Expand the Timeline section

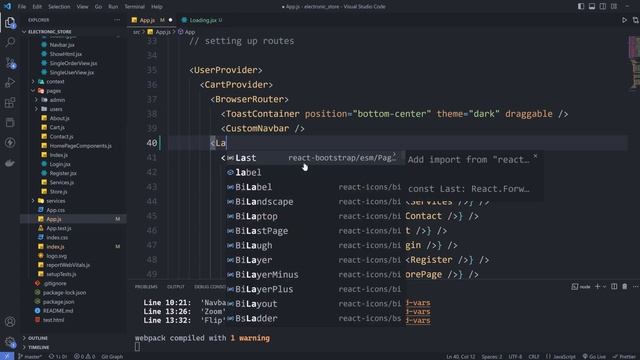39,347
